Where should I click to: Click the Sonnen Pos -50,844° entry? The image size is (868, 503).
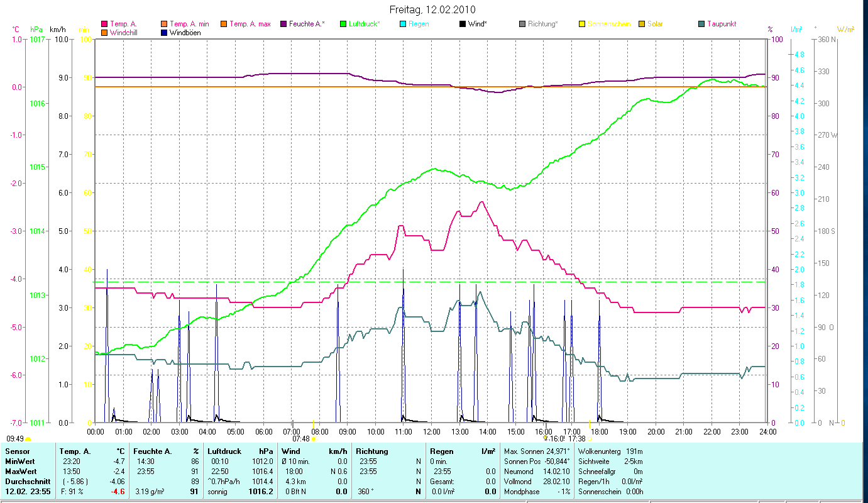537,462
